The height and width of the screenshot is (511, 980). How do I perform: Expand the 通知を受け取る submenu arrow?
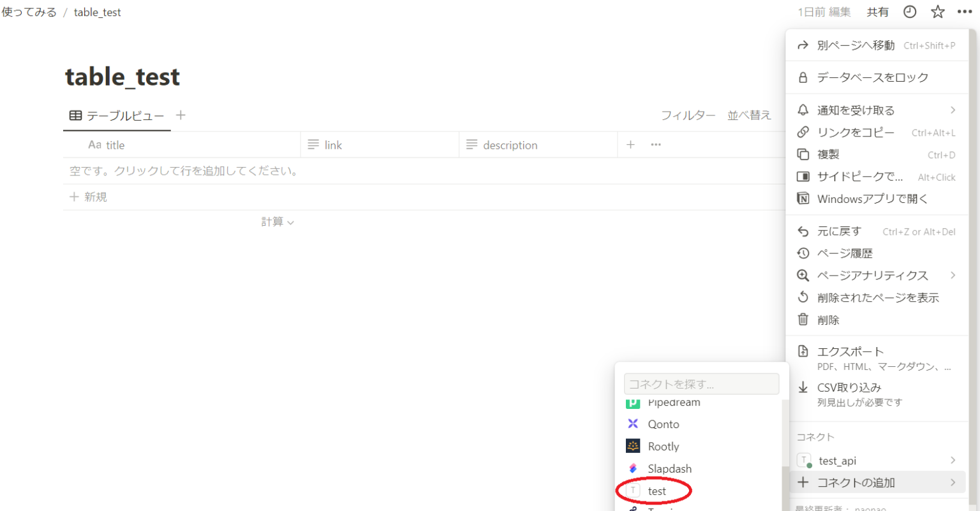(953, 110)
